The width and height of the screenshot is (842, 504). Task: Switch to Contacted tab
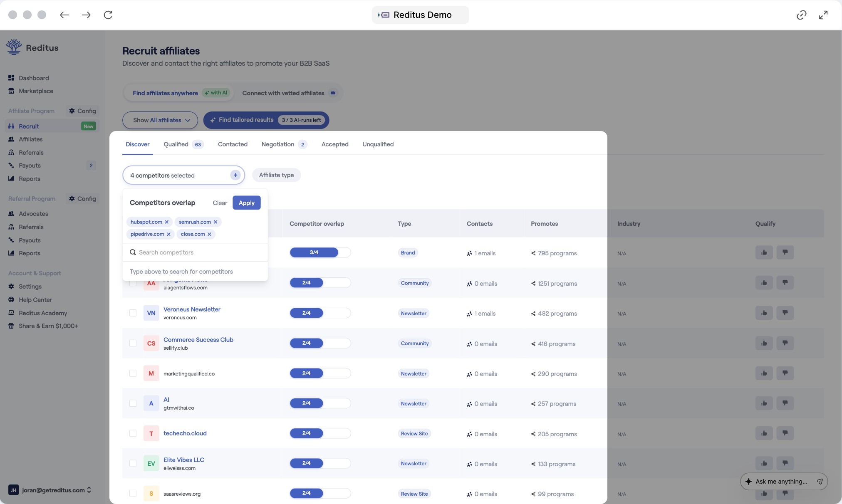tap(233, 144)
